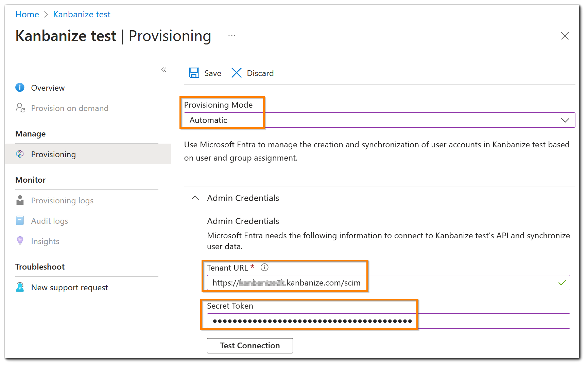Click the Provision on demand icon
Screen dimensions: 588x367
click(x=20, y=108)
